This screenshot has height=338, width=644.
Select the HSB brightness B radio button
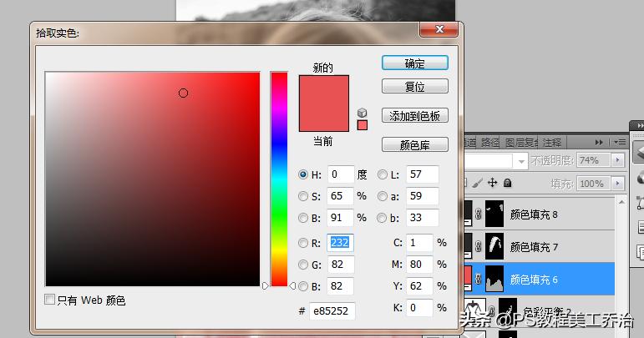[x=303, y=218]
